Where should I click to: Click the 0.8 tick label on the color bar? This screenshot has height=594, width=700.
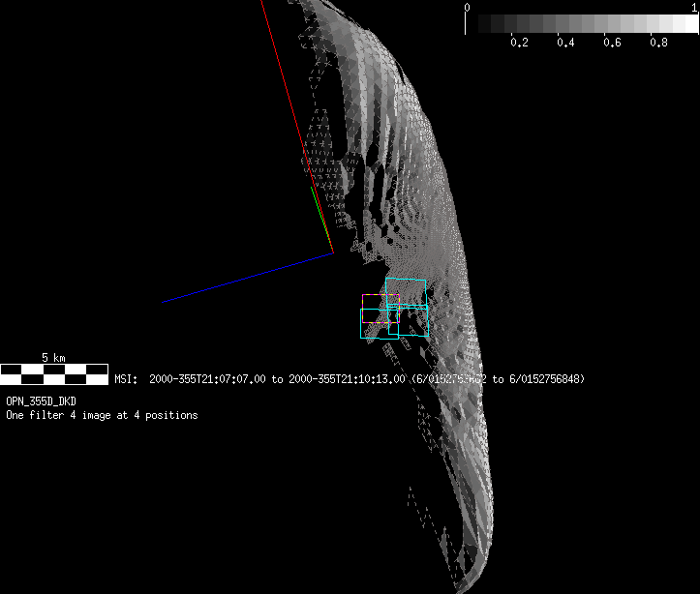click(x=658, y=43)
